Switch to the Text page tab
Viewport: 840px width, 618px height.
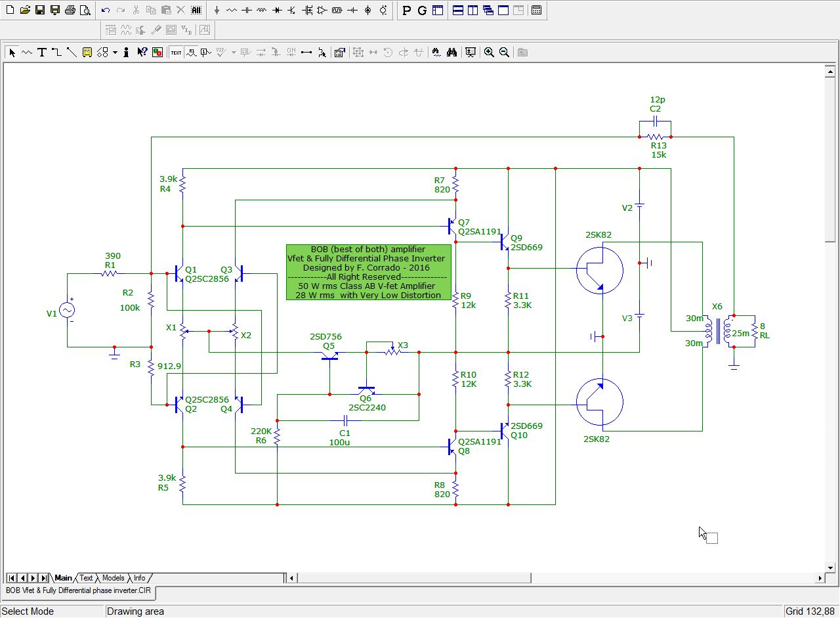point(87,578)
